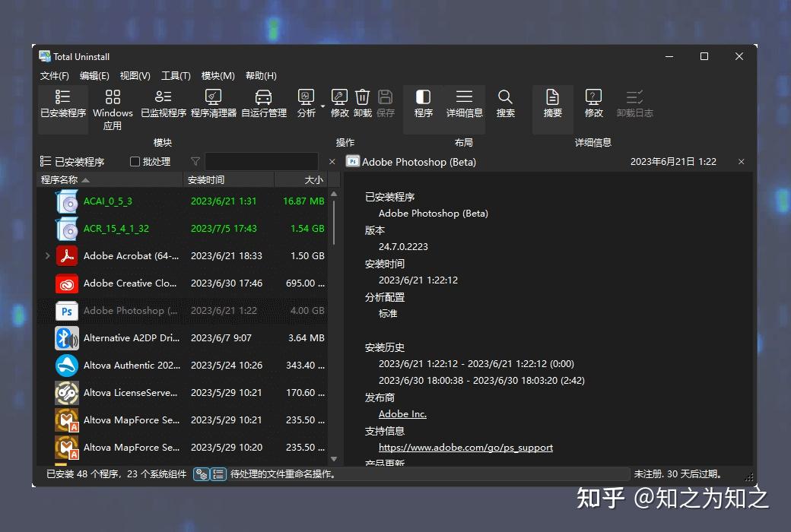Select the ACR_15_4_1_32 program row
Viewport: 791px width, 532px height.
182,229
